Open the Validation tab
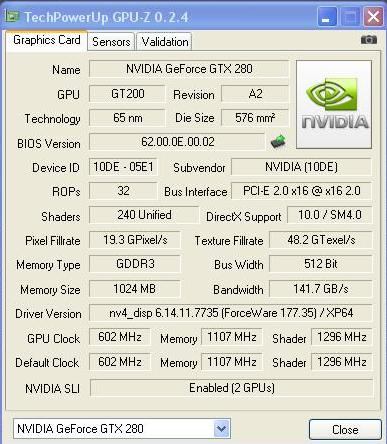The width and height of the screenshot is (387, 444). tap(164, 42)
